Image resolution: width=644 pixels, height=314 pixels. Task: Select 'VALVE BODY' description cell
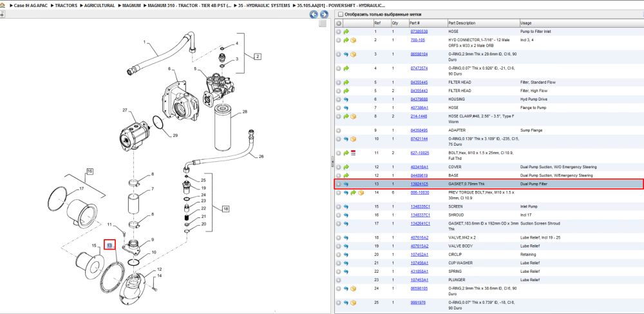pos(460,246)
